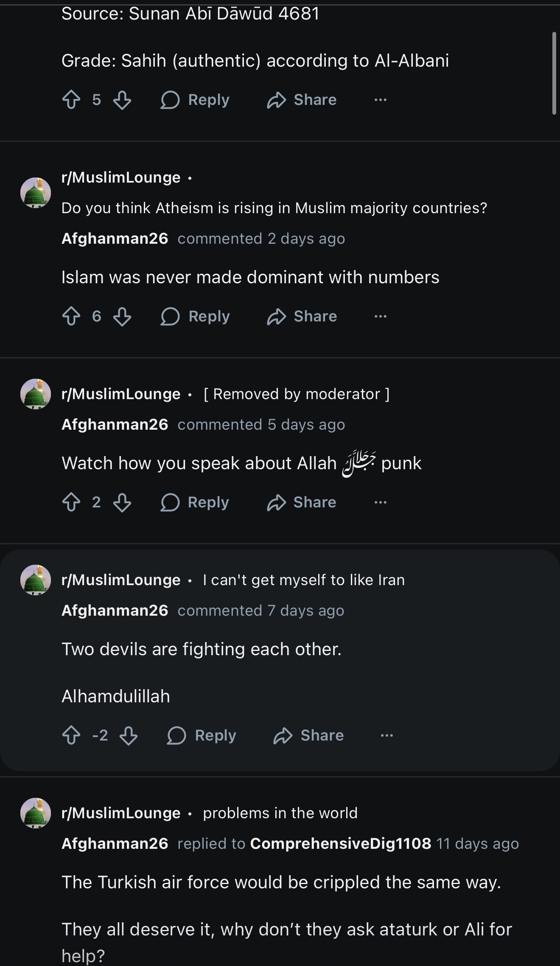Open overflow menu on 'Watch how you speak' comment
Screen dimensions: 560x966
[381, 502]
